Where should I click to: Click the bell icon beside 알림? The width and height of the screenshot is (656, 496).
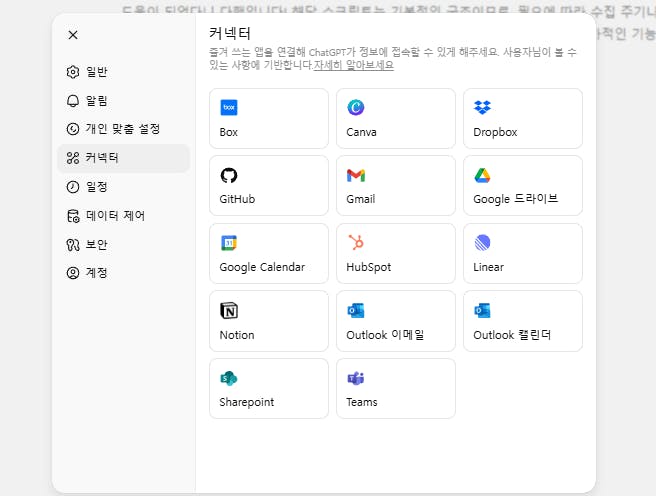tap(73, 101)
